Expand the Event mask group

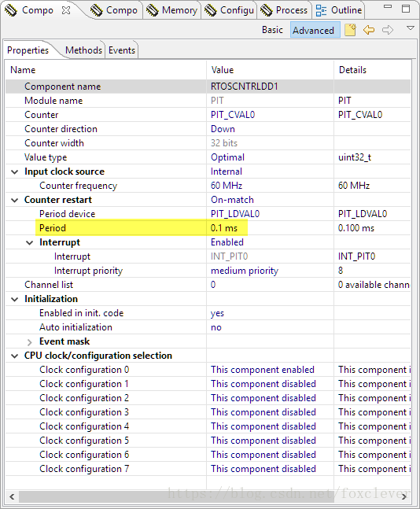pyautogui.click(x=30, y=341)
